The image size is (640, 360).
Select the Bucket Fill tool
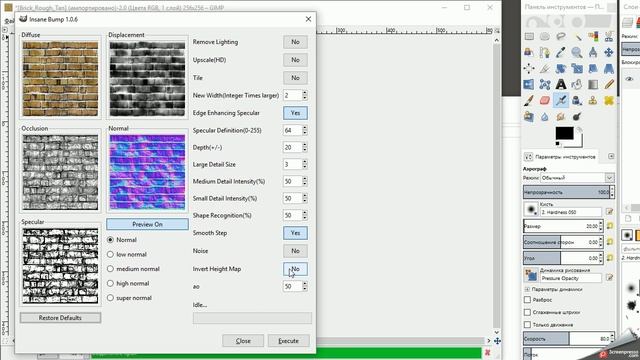coord(577,84)
